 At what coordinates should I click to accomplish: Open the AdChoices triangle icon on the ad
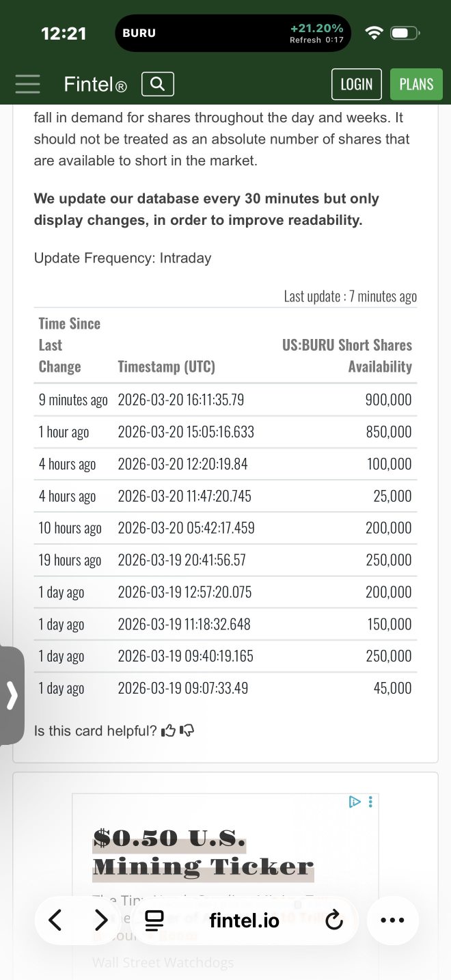pos(355,802)
